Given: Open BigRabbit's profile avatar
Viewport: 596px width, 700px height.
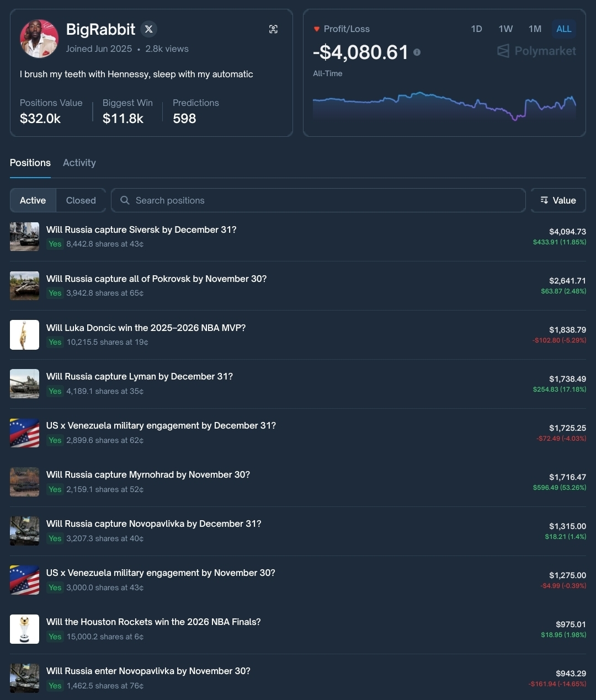Looking at the screenshot, I should click(x=39, y=39).
